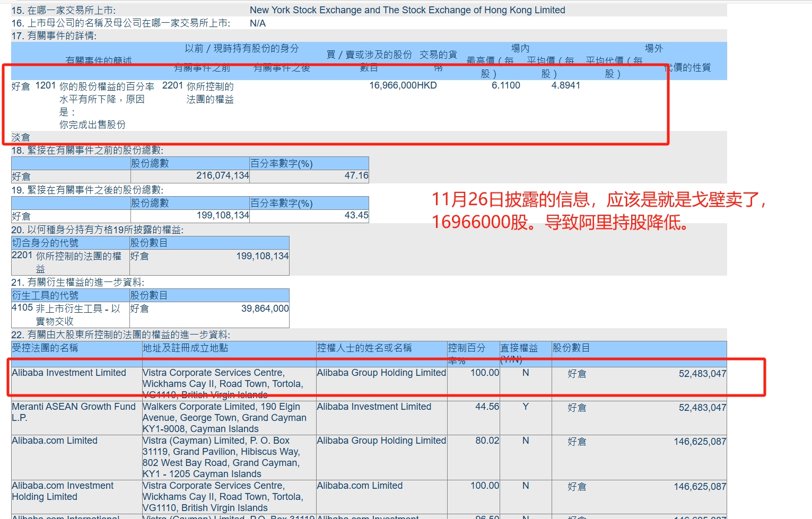Click 'Alibaba Investment Limited' in the corporation name column
The height and width of the screenshot is (519, 812).
(69, 373)
